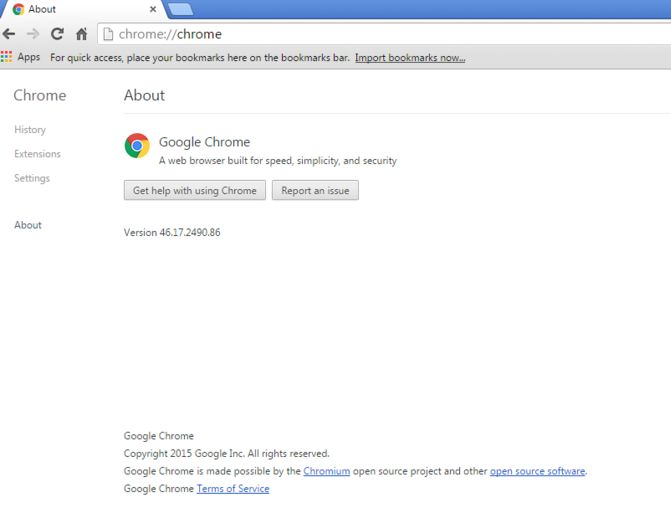Go back with the back arrow
The width and height of the screenshot is (671, 520).
point(9,34)
